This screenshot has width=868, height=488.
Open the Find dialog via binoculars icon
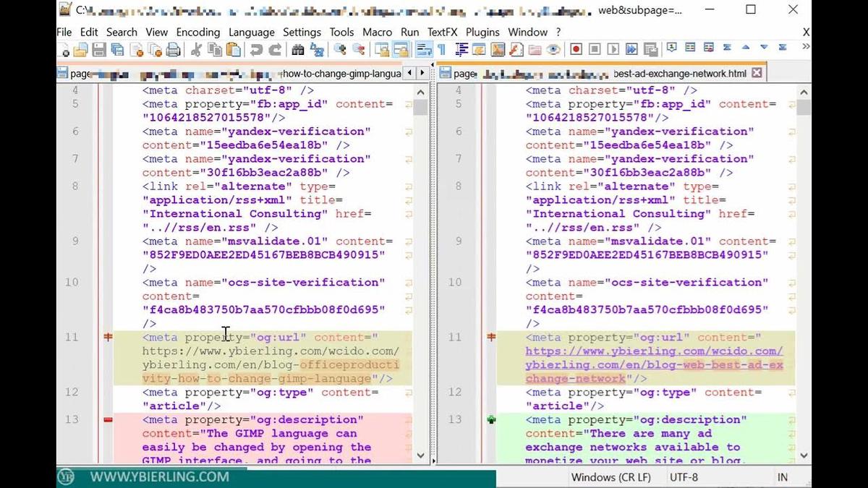297,48
